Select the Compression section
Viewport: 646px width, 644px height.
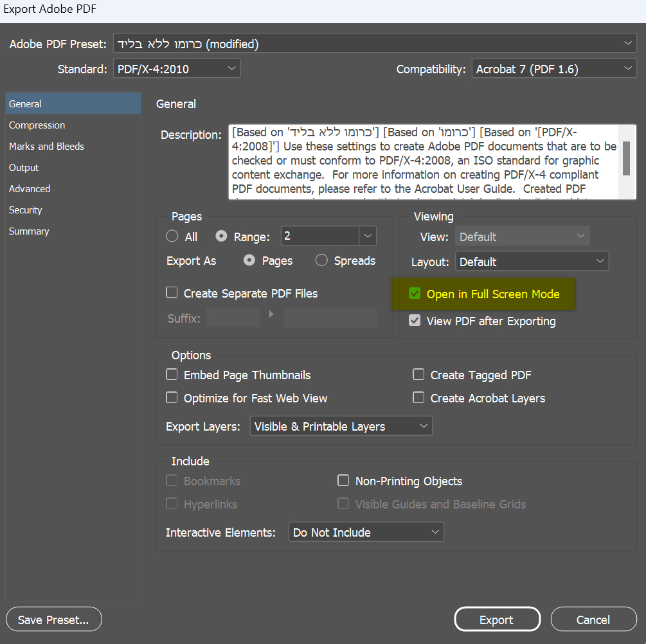(x=37, y=125)
